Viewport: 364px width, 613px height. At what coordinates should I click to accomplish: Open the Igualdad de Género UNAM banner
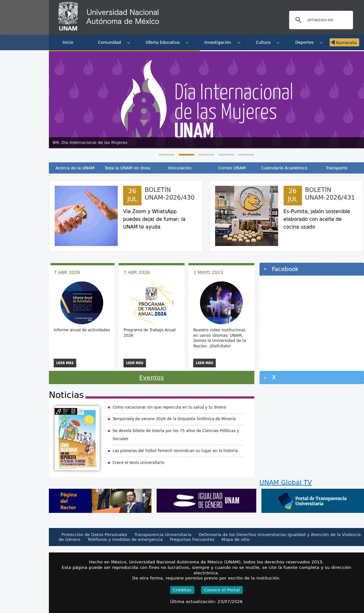(206, 501)
